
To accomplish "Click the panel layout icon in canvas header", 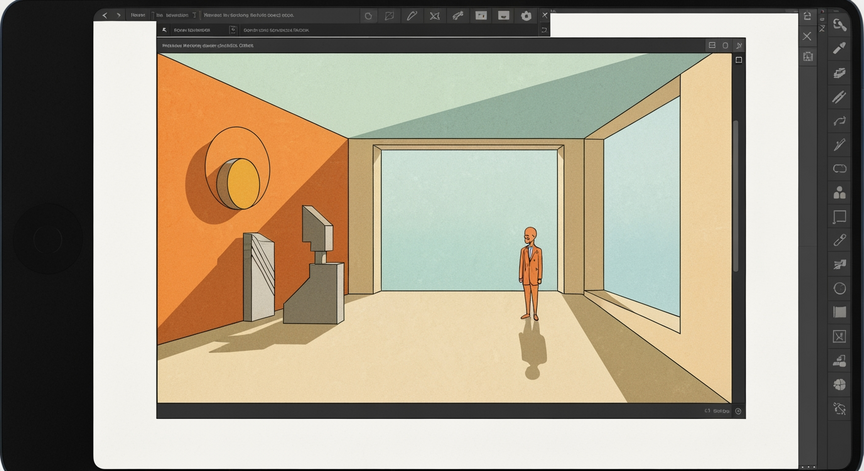I will (712, 45).
